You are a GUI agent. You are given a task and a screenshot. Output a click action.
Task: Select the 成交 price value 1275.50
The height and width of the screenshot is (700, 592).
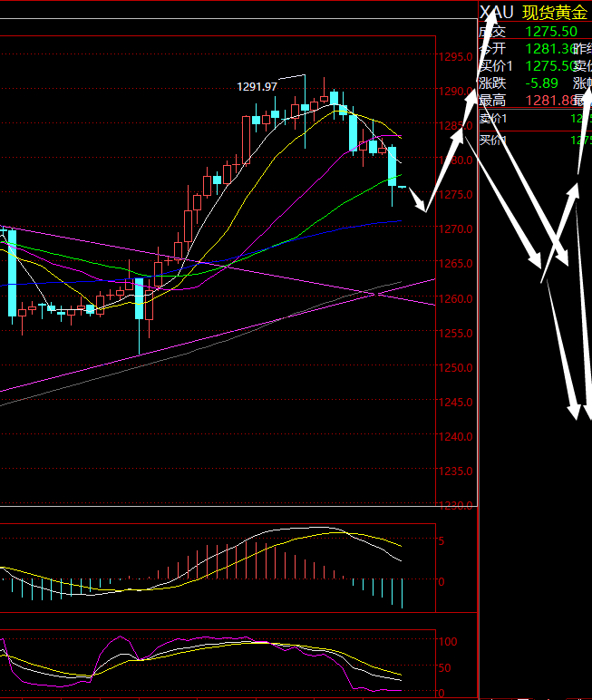pyautogui.click(x=551, y=32)
